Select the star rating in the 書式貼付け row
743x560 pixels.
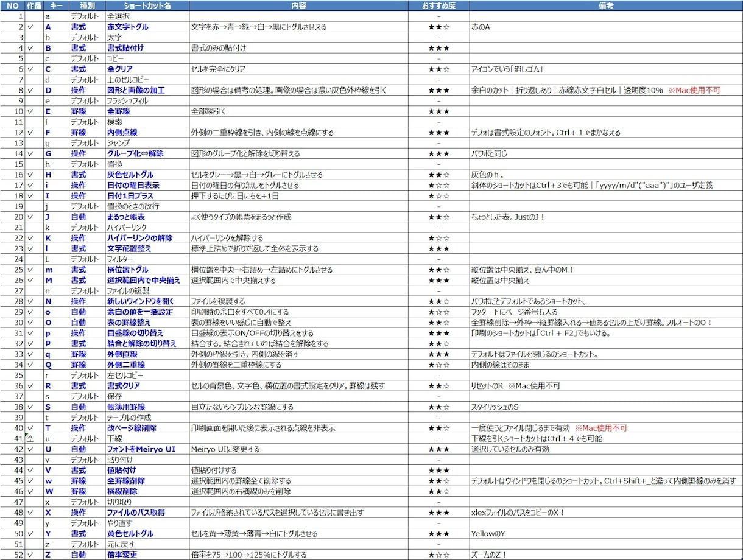click(x=438, y=48)
